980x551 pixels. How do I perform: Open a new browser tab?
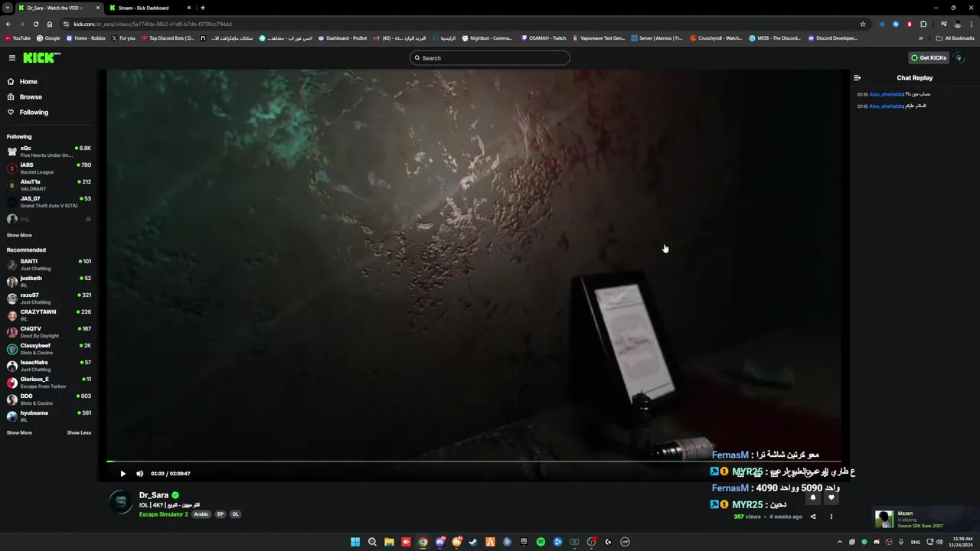pyautogui.click(x=202, y=8)
